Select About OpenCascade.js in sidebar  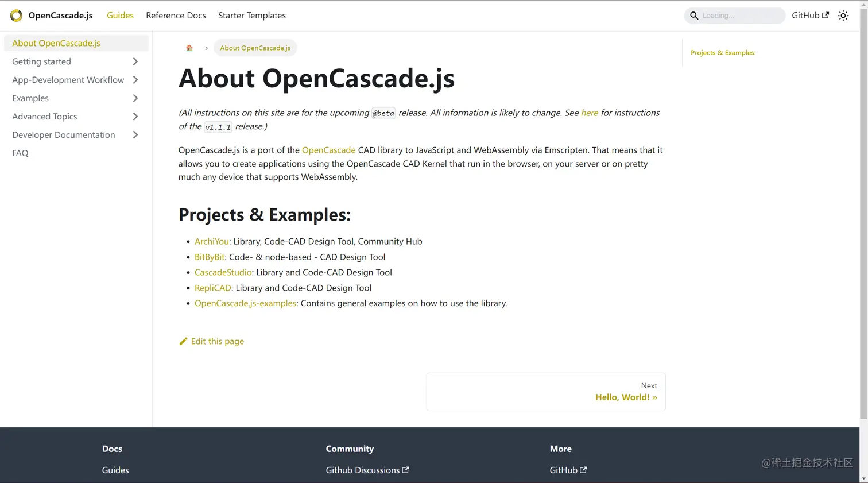tap(76, 43)
